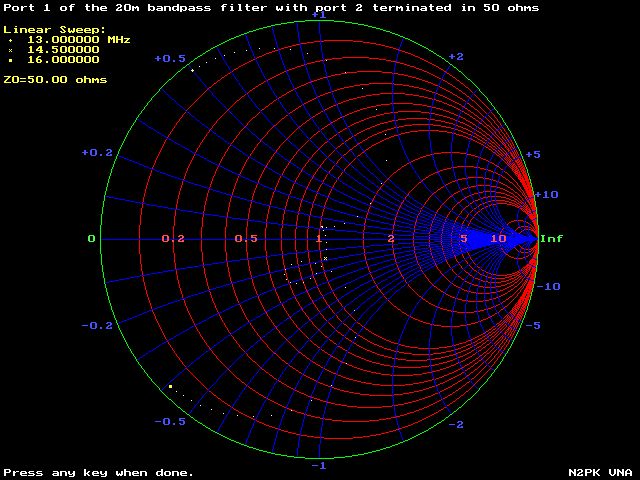The width and height of the screenshot is (640, 480).
Task: Click the 14.500000 sweep legend entry
Action: point(62,50)
